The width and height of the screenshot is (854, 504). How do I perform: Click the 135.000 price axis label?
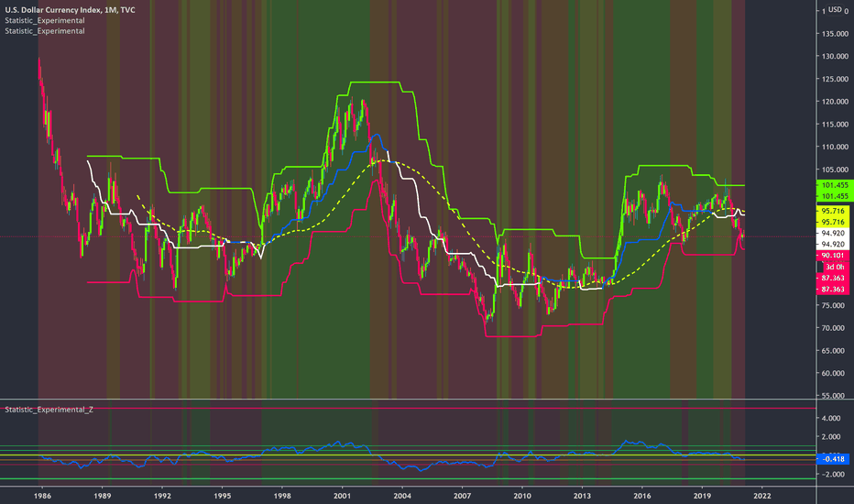click(x=835, y=33)
